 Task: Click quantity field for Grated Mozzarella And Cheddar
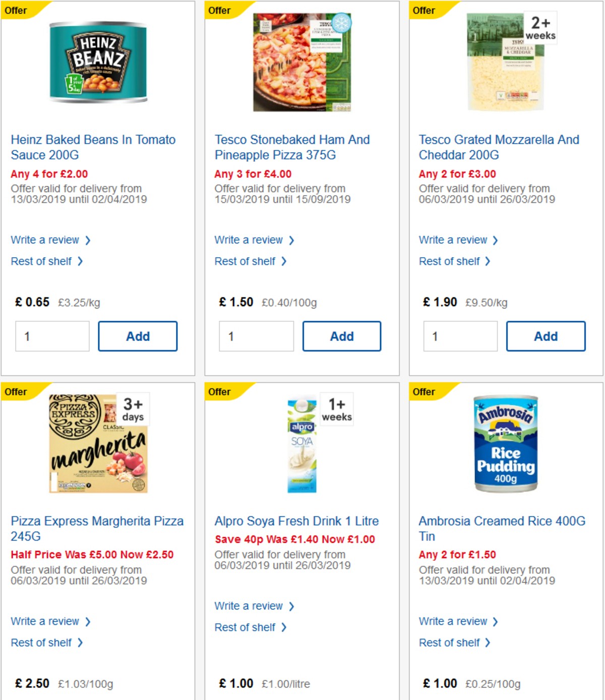pos(461,336)
